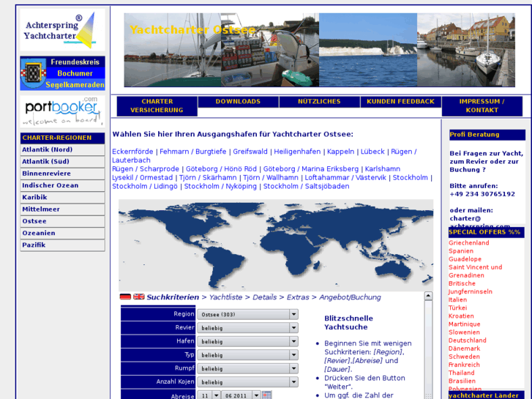Viewport: 532px width, 399px height.
Task: Select Binnenreviere charter region
Action: (62, 174)
